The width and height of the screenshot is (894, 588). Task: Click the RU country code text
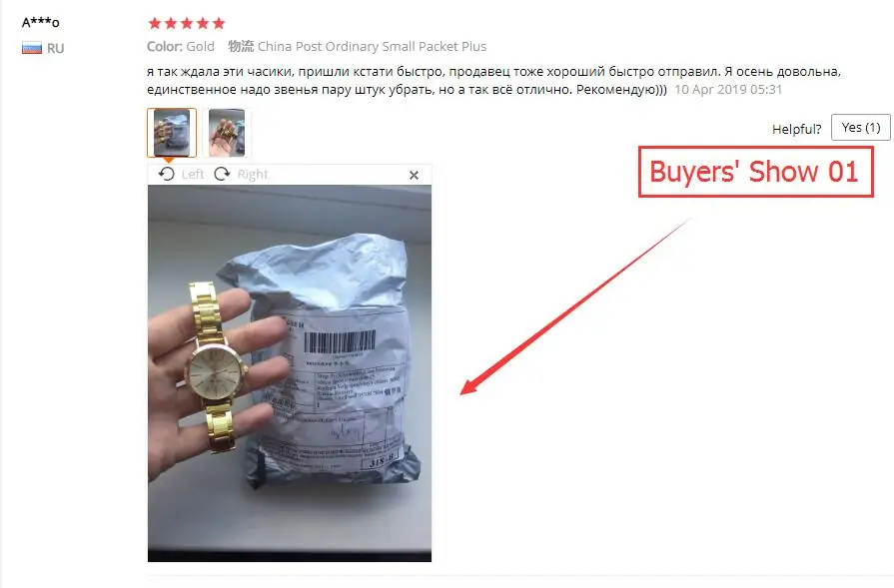click(55, 49)
